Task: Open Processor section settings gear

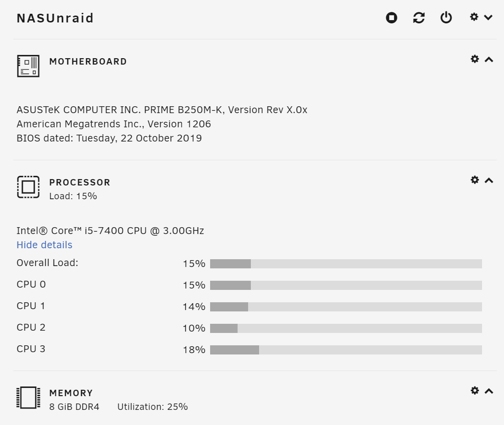Action: click(x=475, y=180)
